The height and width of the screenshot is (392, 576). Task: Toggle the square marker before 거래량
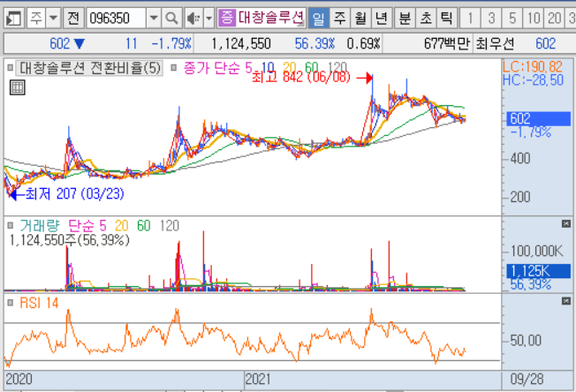click(x=11, y=225)
